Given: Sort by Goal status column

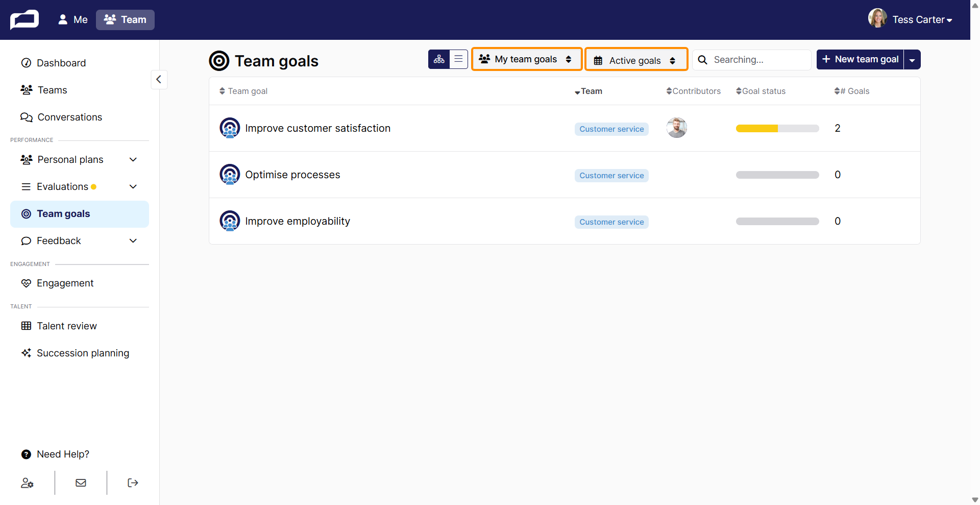Looking at the screenshot, I should click(761, 91).
